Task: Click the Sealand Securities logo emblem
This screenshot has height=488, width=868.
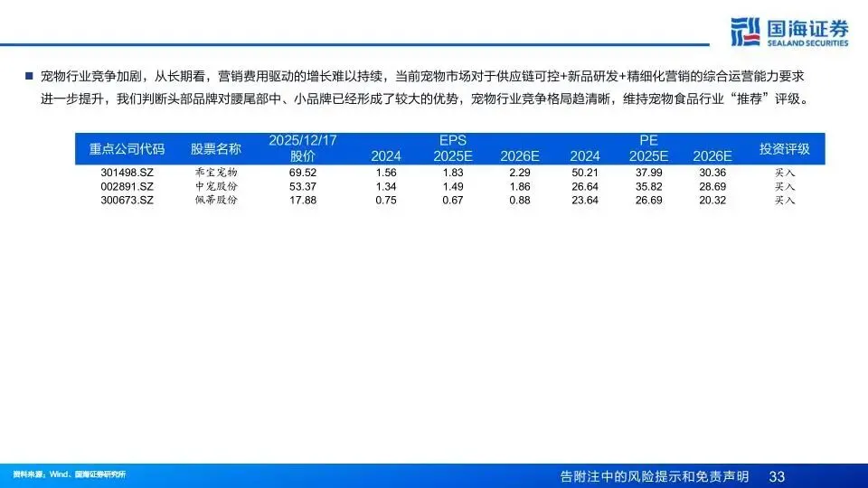Action: [x=745, y=32]
